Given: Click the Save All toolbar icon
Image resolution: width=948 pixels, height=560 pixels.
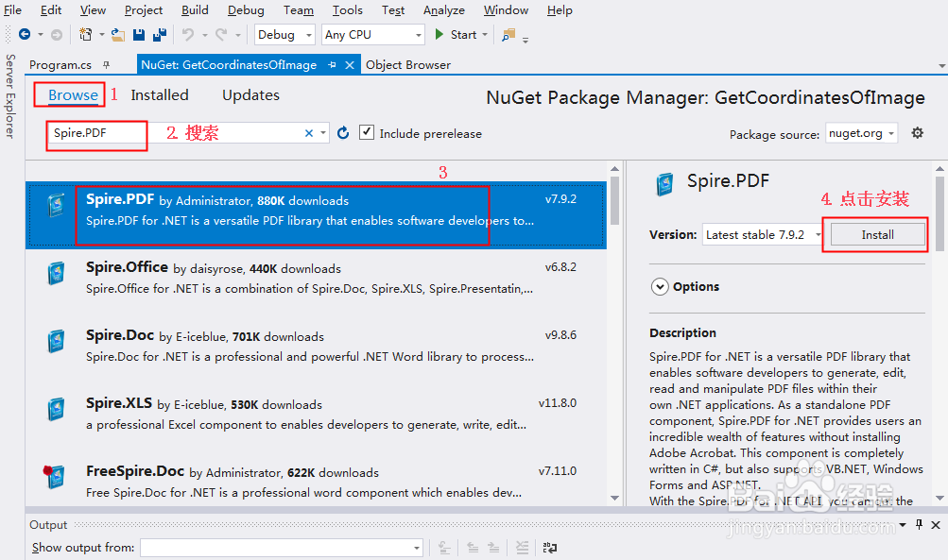Looking at the screenshot, I should (159, 35).
